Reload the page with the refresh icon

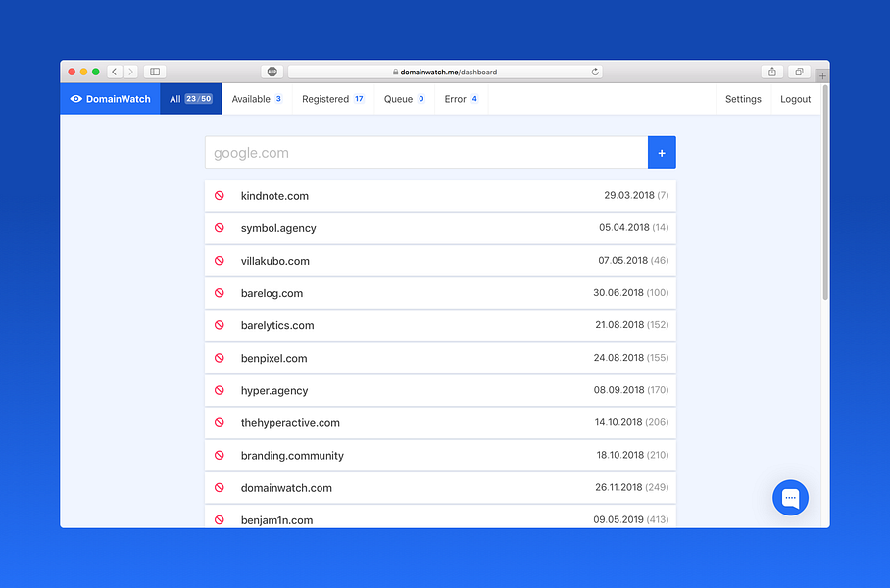[x=595, y=71]
